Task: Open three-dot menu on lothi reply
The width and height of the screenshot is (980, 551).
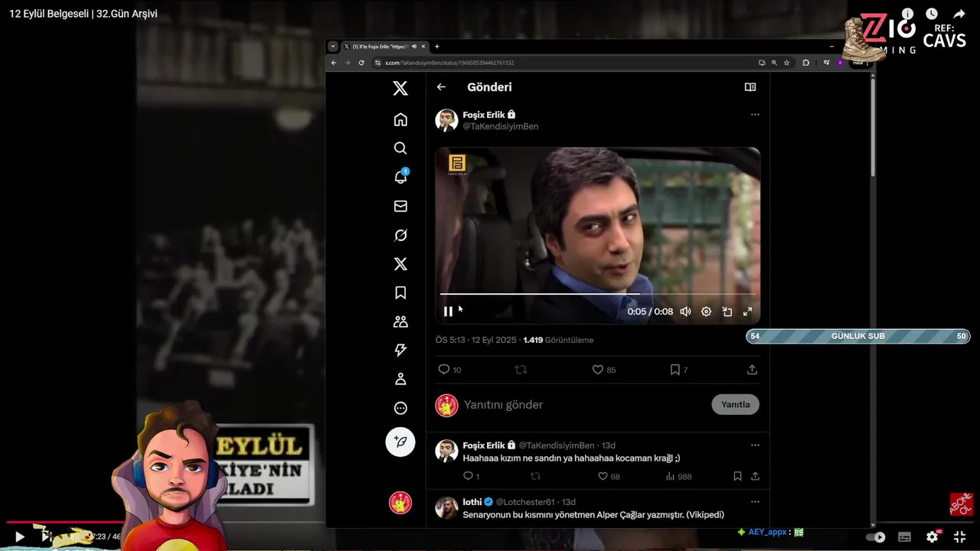Action: point(755,501)
